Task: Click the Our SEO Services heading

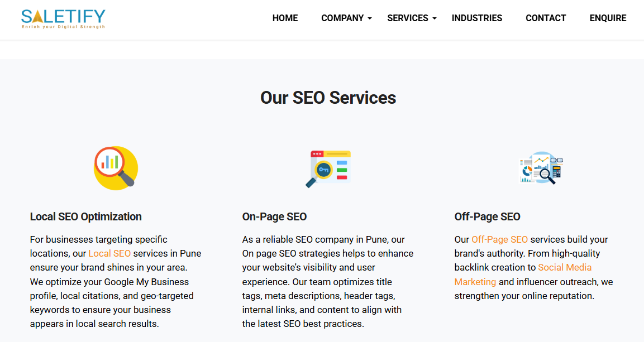Action: pyautogui.click(x=328, y=98)
